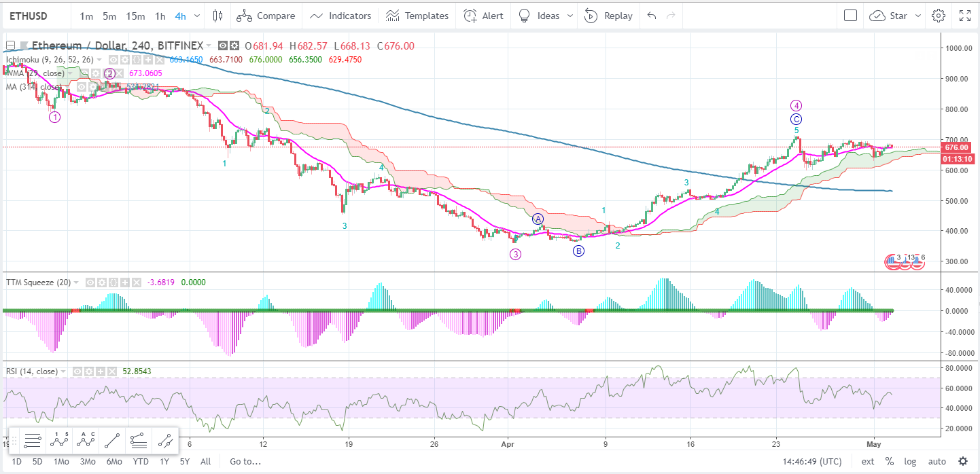Open the Ideas lightbulb menu
The image size is (980, 474).
(538, 16)
